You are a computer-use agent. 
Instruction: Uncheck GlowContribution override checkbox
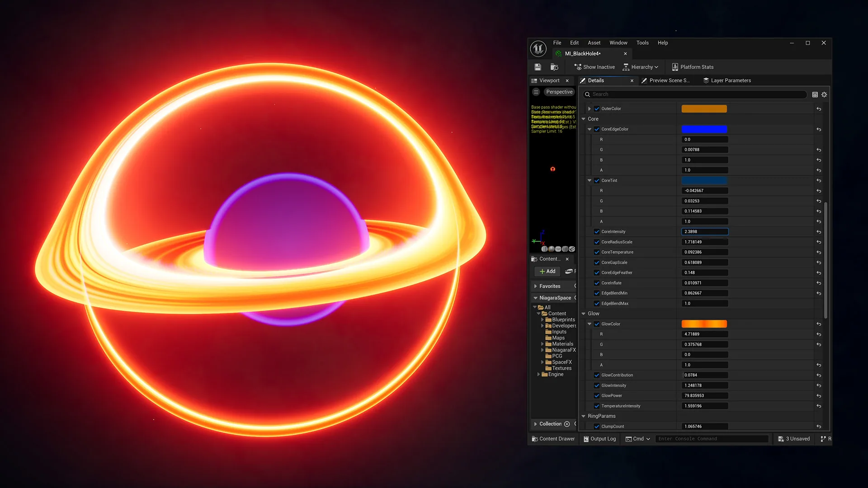(x=597, y=375)
